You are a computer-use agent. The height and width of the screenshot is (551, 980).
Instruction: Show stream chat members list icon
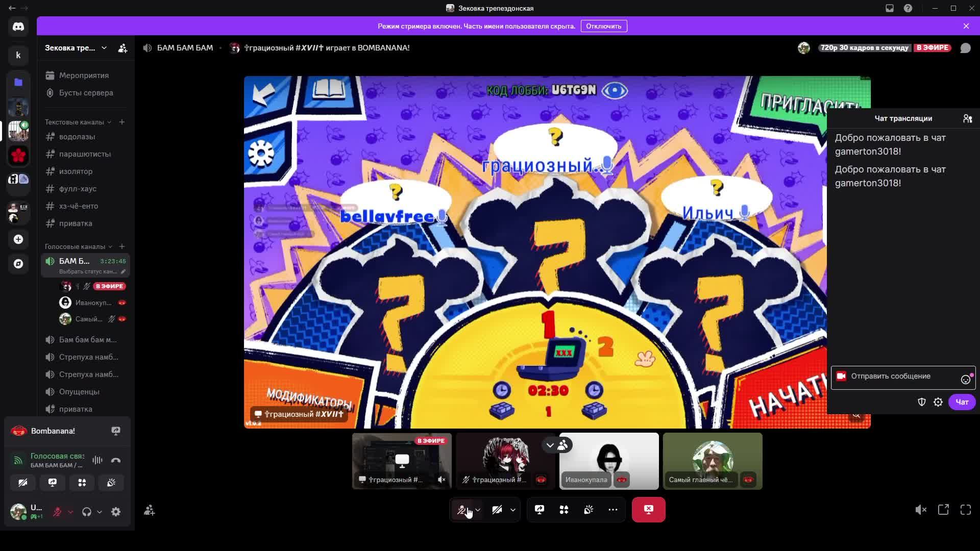click(968, 118)
